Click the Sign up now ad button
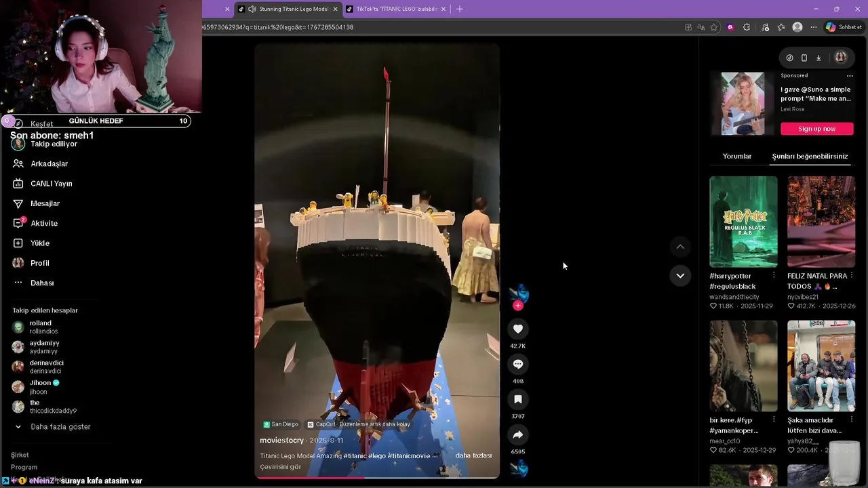This screenshot has height=488, width=868. tap(816, 129)
